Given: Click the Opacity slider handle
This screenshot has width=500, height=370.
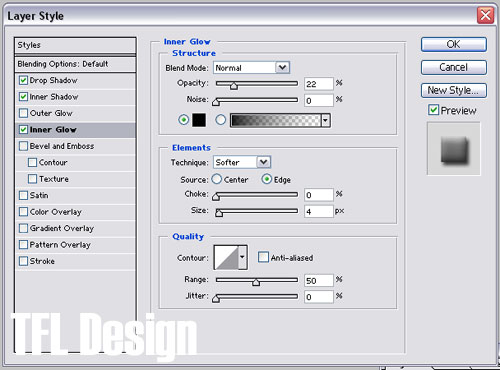Looking at the screenshot, I should pos(234,86).
